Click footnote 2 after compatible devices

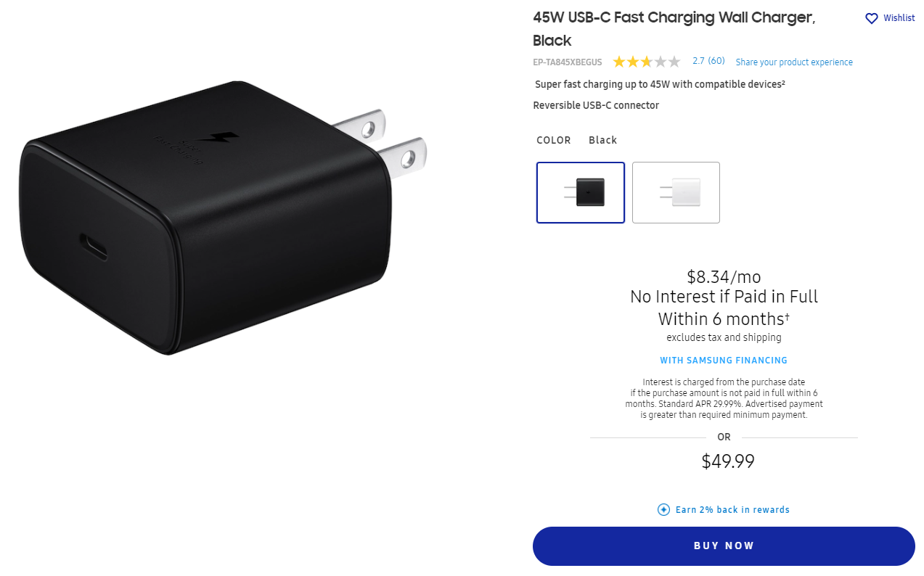coord(783,83)
